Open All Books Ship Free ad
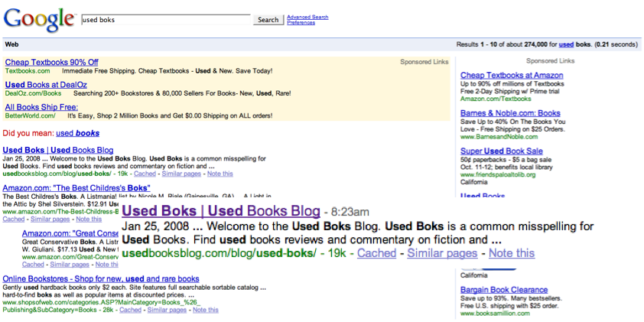Image resolution: width=644 pixels, height=322 pixels. 41,107
